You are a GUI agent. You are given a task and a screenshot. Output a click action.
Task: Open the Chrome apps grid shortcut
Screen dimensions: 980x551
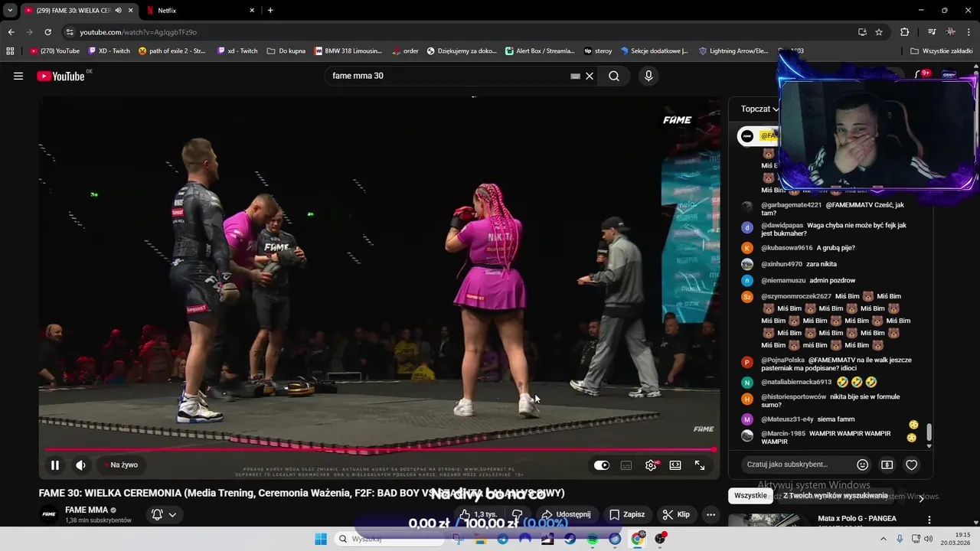[10, 51]
